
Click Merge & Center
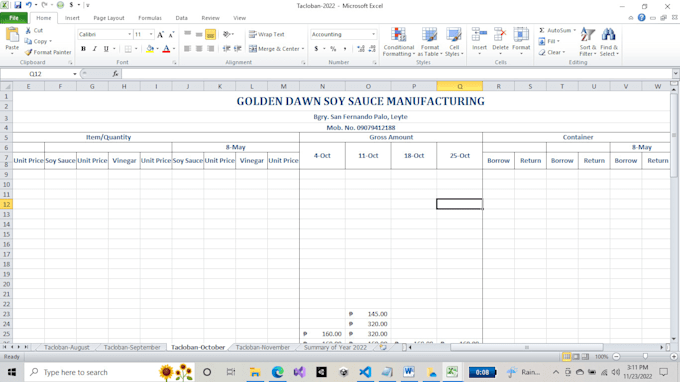point(274,49)
